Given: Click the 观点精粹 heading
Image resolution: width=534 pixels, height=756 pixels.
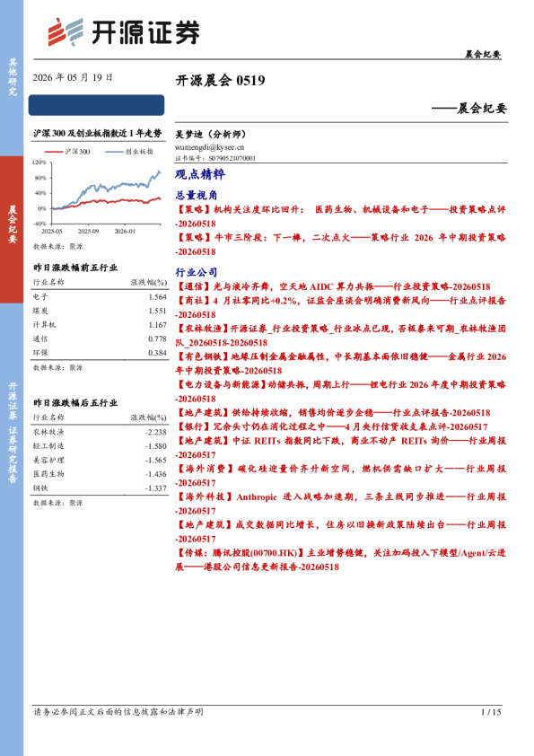Looking at the screenshot, I should click(200, 174).
